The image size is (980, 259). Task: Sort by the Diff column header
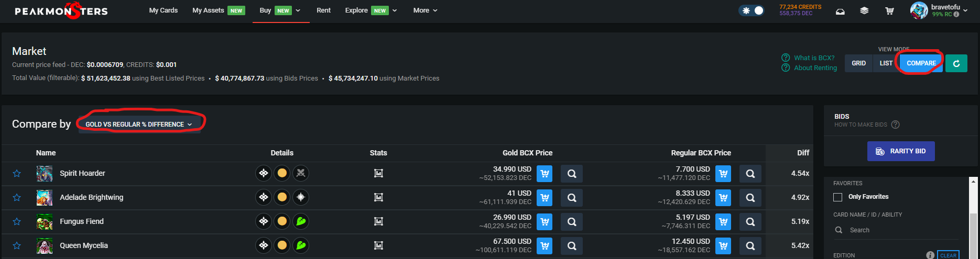tap(803, 153)
